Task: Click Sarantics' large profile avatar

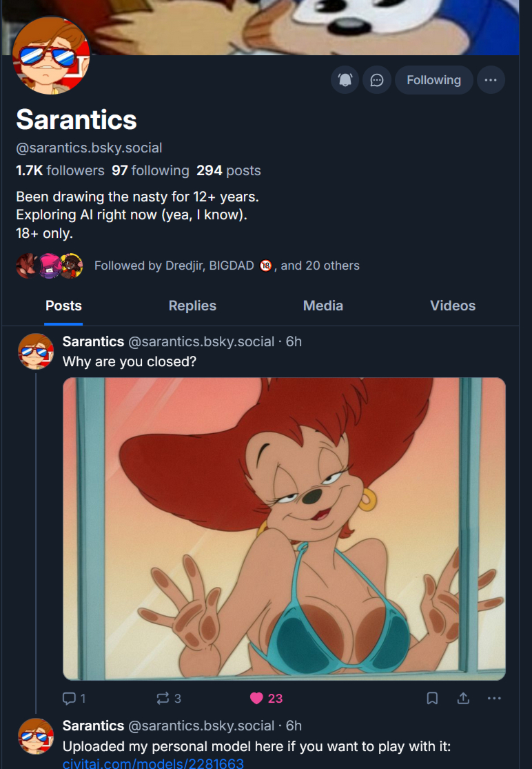Action: (50, 55)
